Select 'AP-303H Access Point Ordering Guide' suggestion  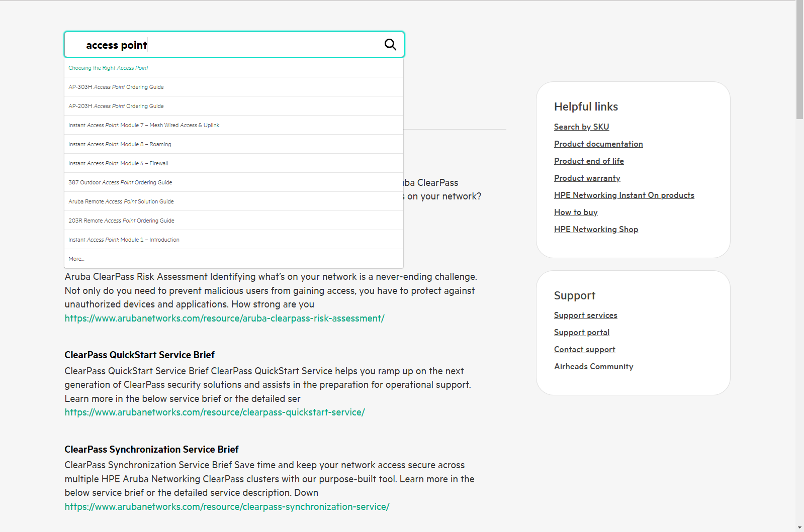pos(234,87)
